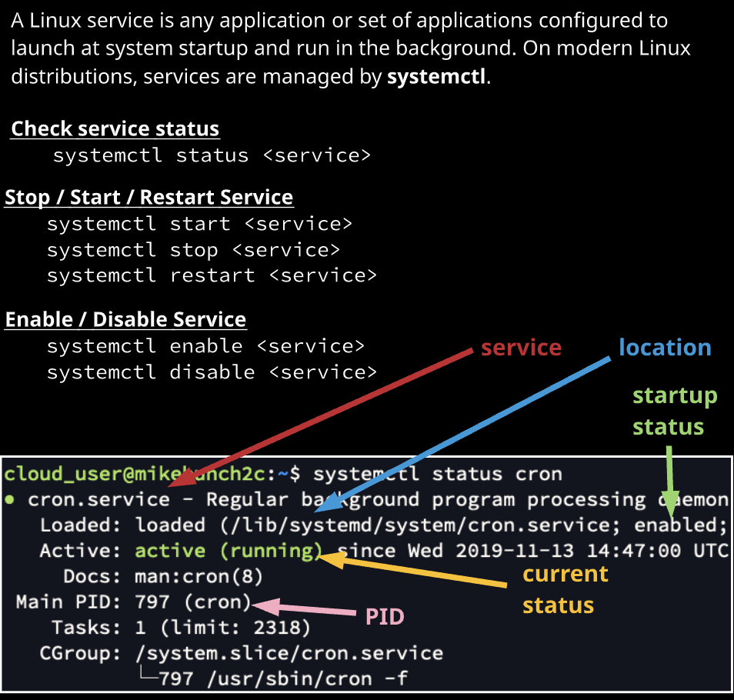Image resolution: width=734 pixels, height=700 pixels.
Task: Select the green 'startup status' annotation label
Action: (x=674, y=412)
